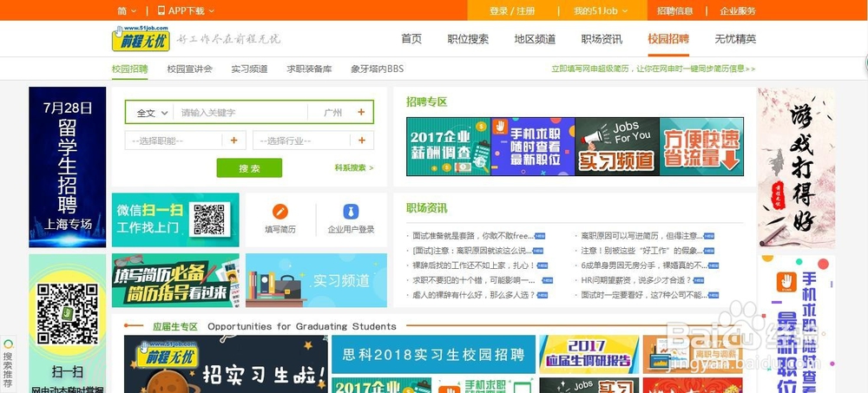Open the 广州 location selector
The height and width of the screenshot is (393, 868).
pyautogui.click(x=332, y=113)
